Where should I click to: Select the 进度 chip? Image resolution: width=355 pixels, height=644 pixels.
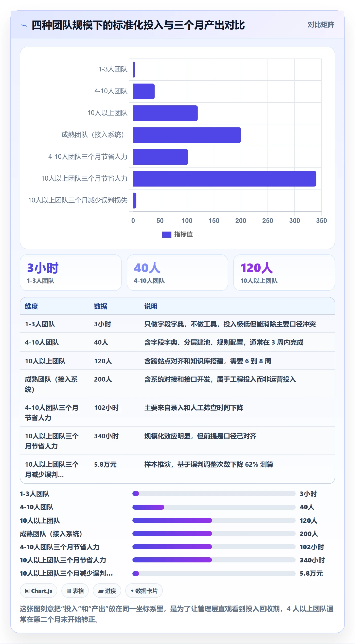click(x=107, y=591)
